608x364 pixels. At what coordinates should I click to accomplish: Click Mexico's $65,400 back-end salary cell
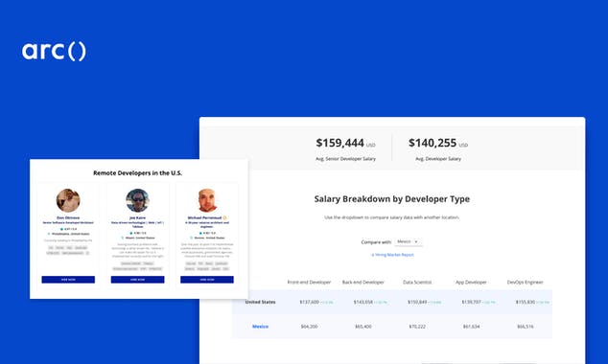[x=363, y=327]
